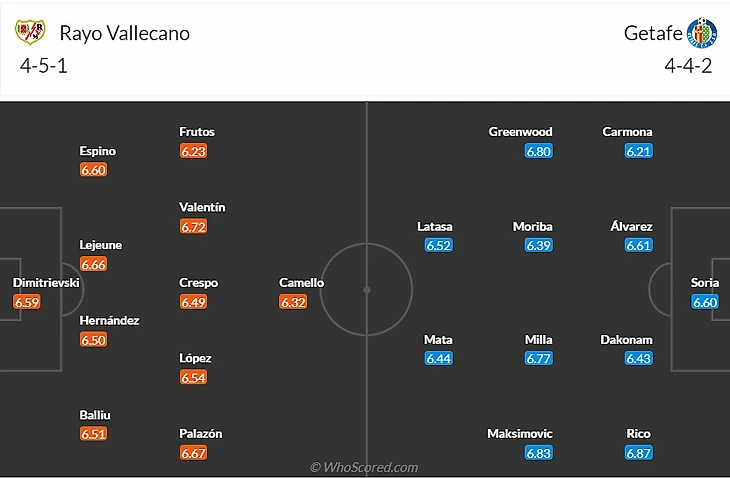Select Soria's 6.60 rating badge
Viewport: 730px width, 478px height.
(705, 302)
